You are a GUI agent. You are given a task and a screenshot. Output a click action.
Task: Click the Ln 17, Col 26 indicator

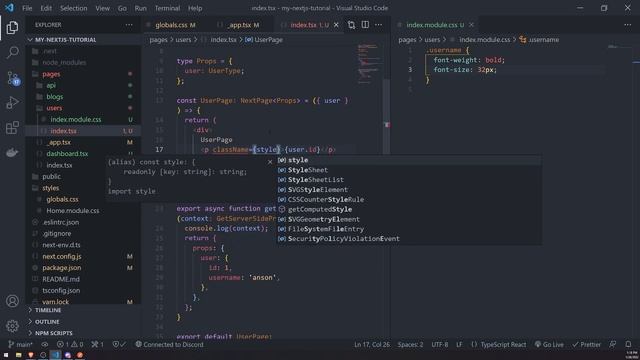pyautogui.click(x=372, y=344)
